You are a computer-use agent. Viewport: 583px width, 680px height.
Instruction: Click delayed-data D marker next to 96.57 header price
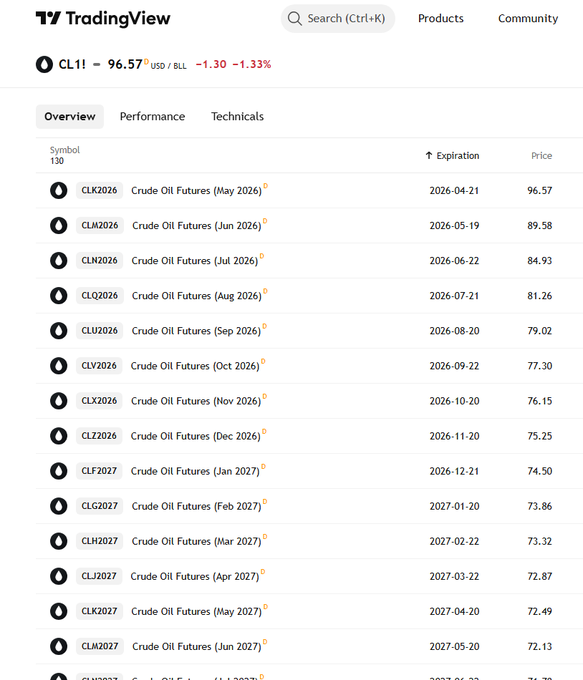tap(146, 61)
